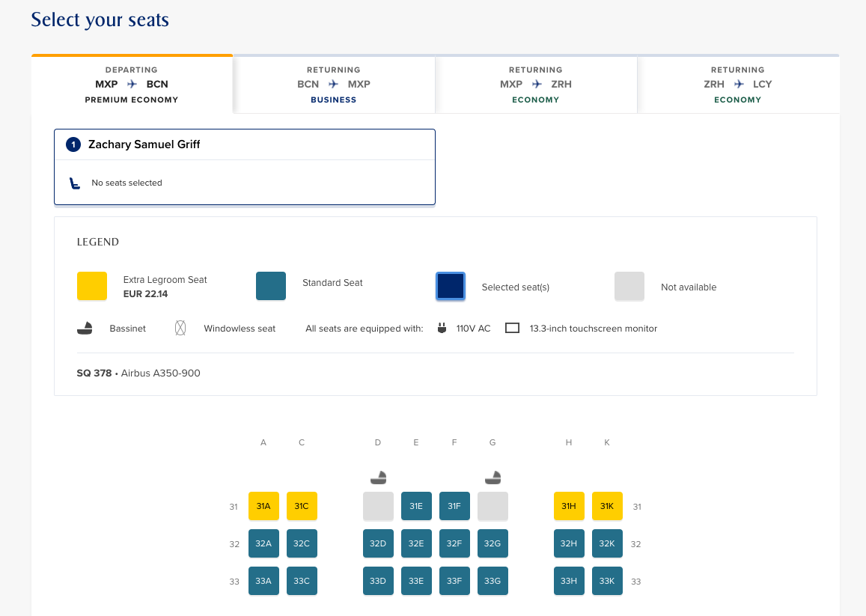Click the yellow Extra Legroom Seat swatch

[x=92, y=286]
